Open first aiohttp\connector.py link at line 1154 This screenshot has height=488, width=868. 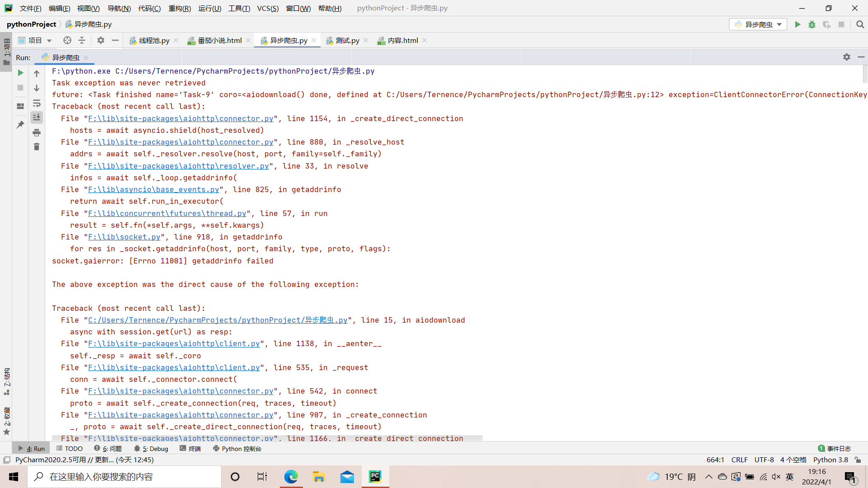tap(181, 118)
